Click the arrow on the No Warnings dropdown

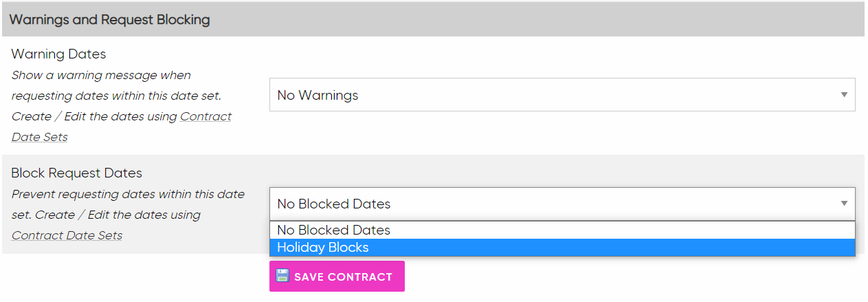(x=844, y=95)
